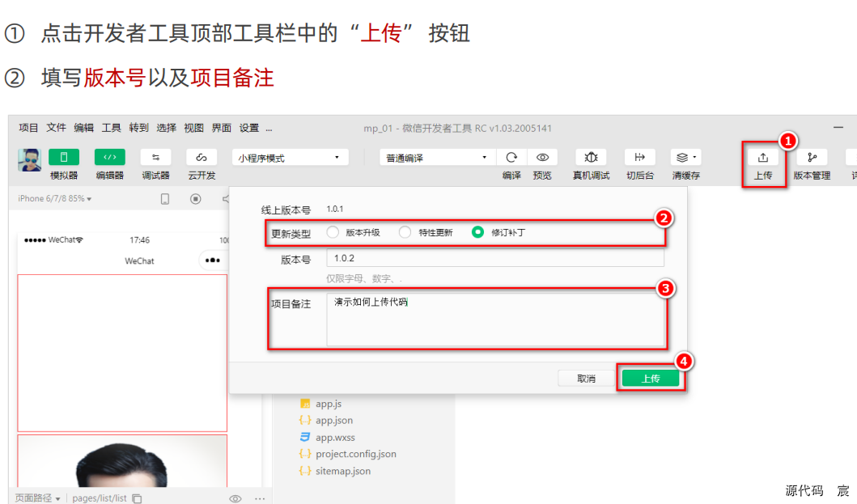The image size is (857, 504).
Task: Toggle the Editor (编辑器) panel button
Action: (109, 158)
